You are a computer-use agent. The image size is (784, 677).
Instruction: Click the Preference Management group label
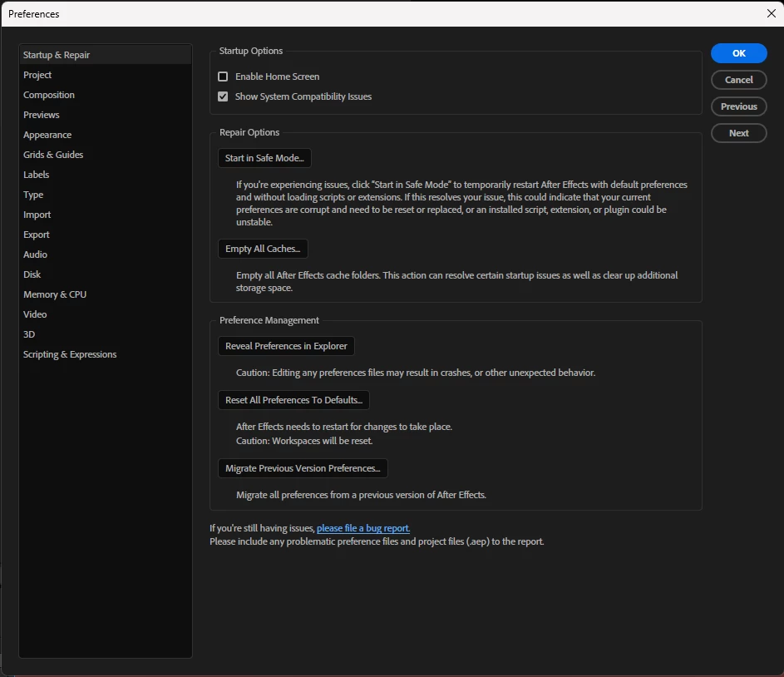(269, 320)
